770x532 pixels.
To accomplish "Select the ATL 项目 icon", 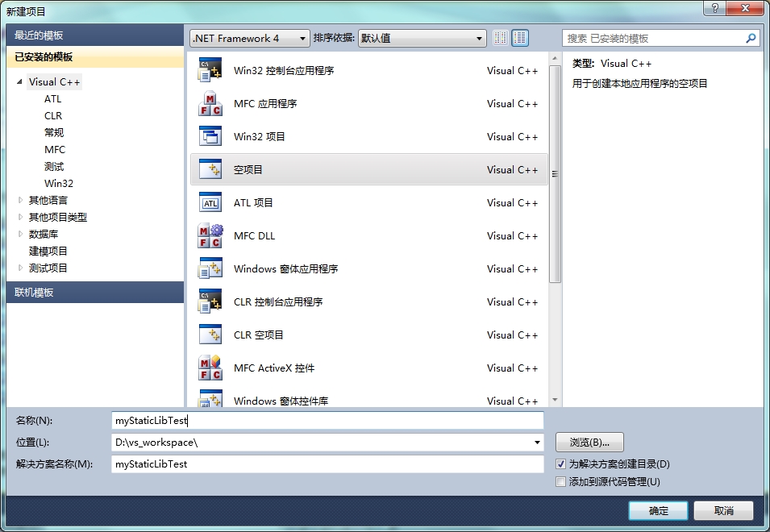I will tap(210, 202).
